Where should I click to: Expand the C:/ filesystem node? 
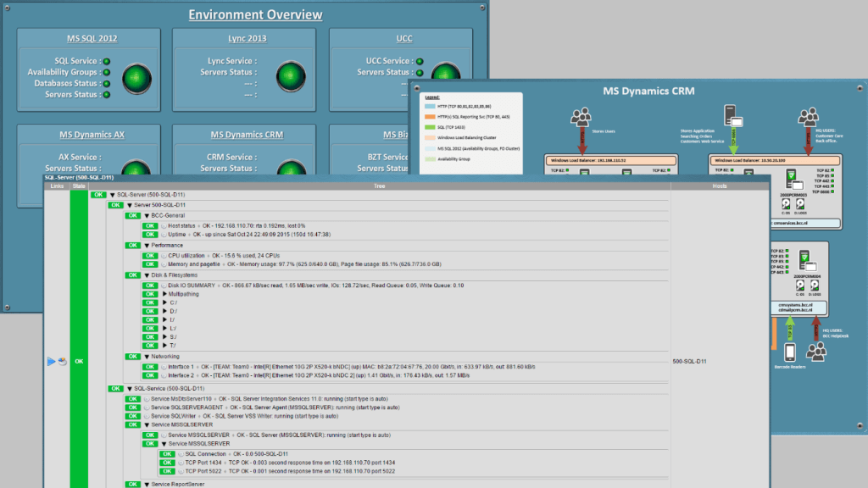click(x=164, y=303)
